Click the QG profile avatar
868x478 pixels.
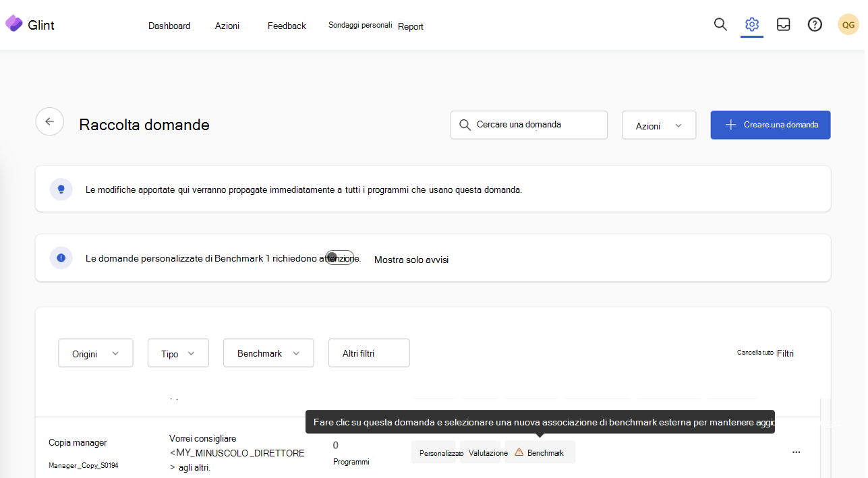click(847, 24)
